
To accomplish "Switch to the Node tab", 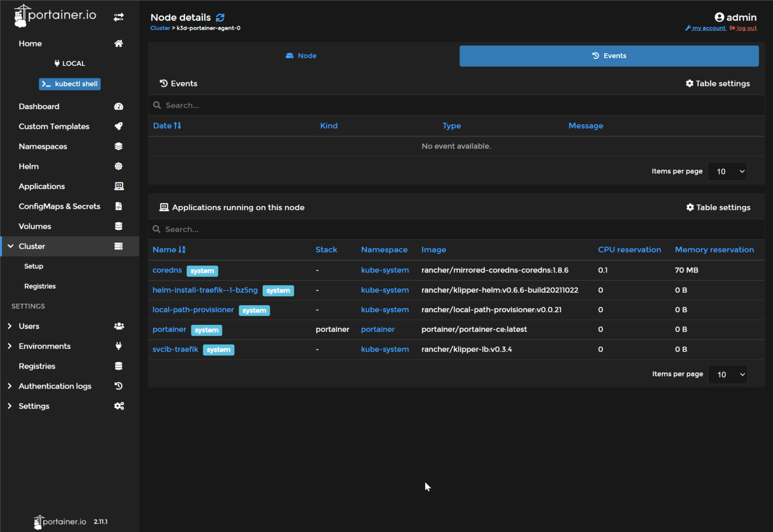I will (x=301, y=56).
